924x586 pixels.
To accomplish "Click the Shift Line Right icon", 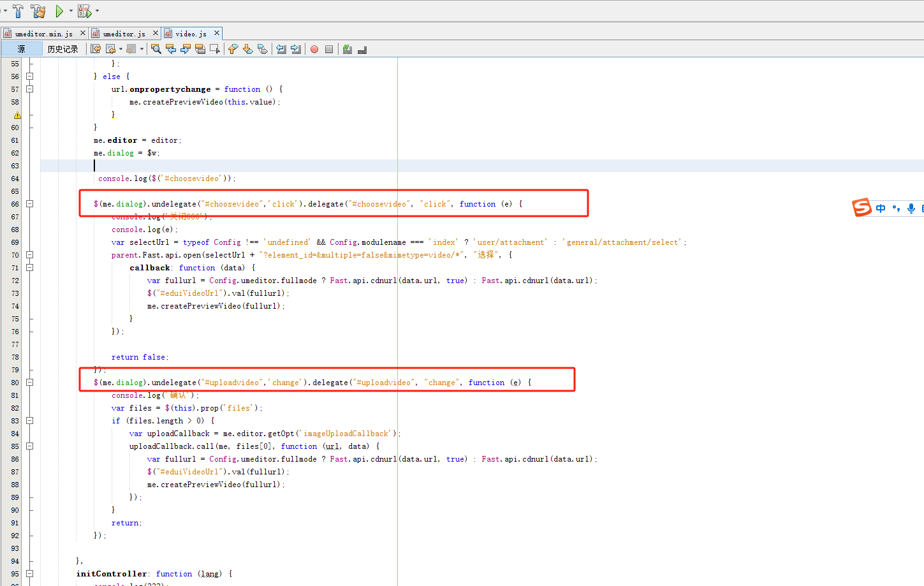I will tap(296, 49).
